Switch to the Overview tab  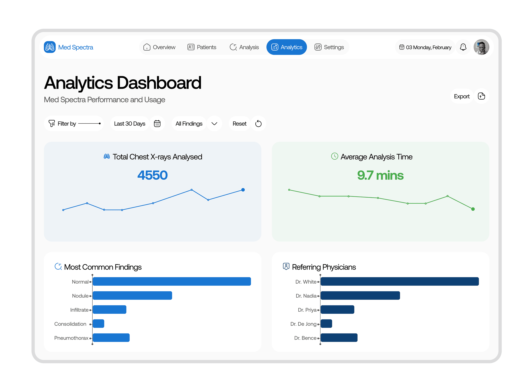(159, 47)
